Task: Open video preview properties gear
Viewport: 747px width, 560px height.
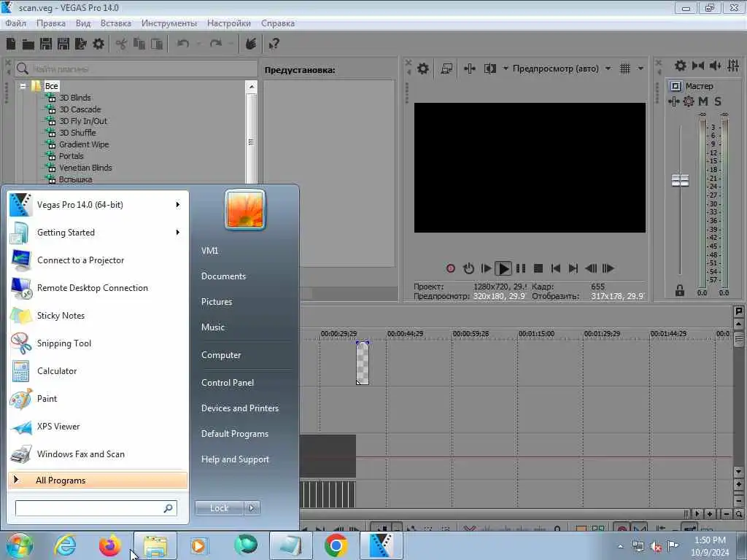Action: click(x=422, y=69)
